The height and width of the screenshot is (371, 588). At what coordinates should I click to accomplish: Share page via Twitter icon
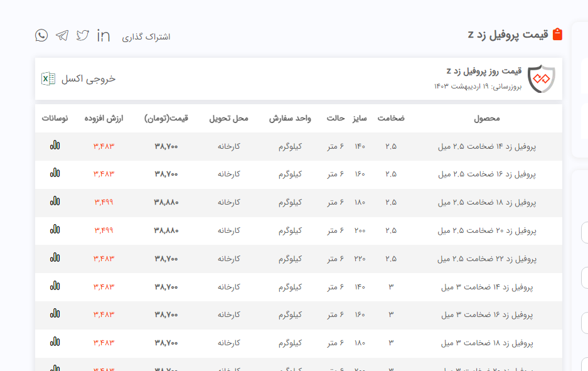pyautogui.click(x=83, y=36)
